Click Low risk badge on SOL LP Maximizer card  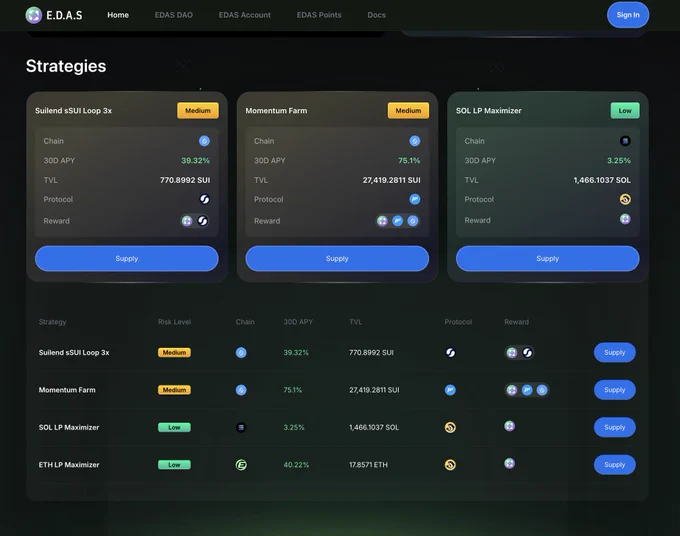point(625,111)
